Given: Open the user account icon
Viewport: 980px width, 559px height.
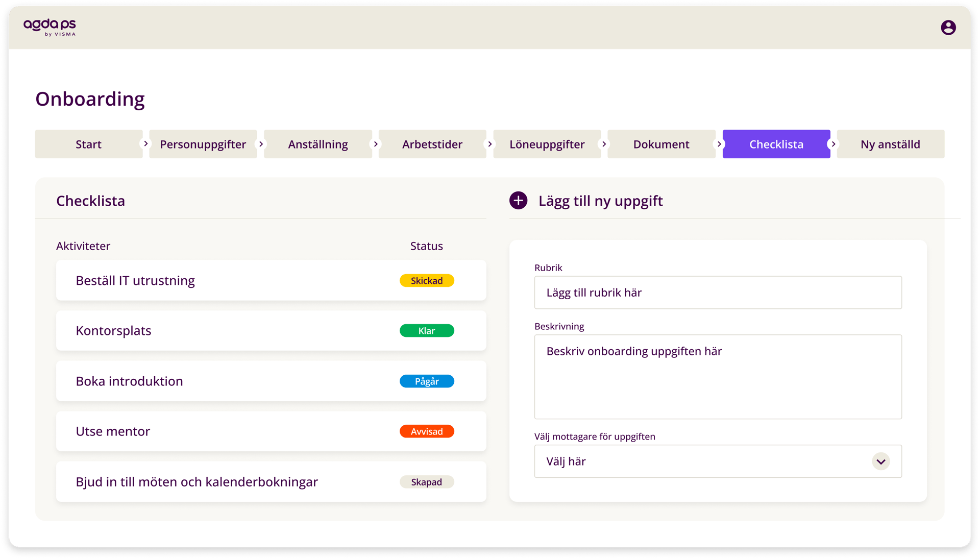Looking at the screenshot, I should [949, 27].
